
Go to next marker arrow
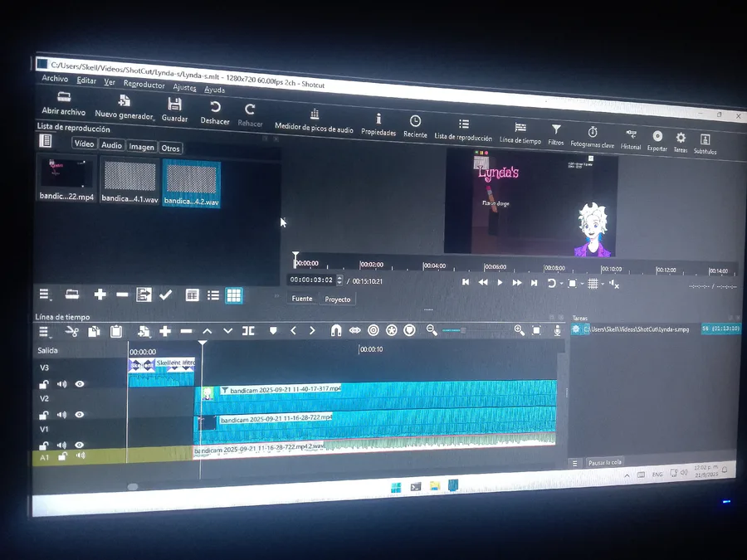click(x=312, y=330)
